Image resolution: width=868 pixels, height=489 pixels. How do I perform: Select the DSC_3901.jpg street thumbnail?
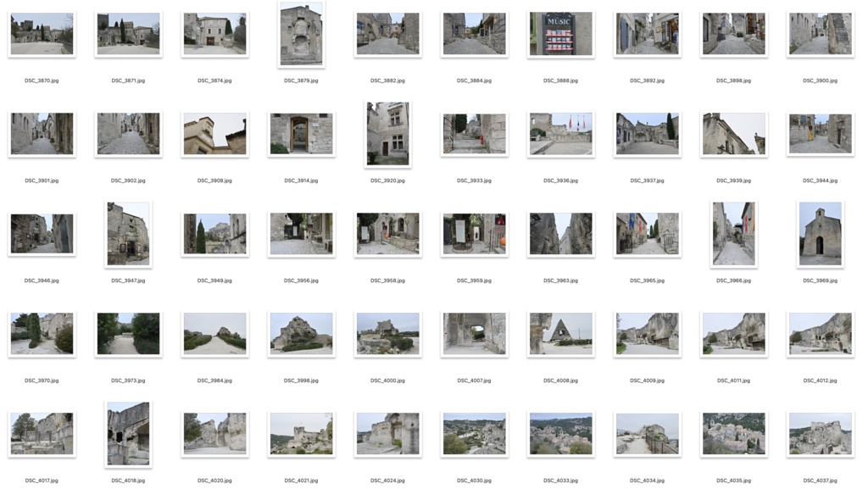pos(42,134)
